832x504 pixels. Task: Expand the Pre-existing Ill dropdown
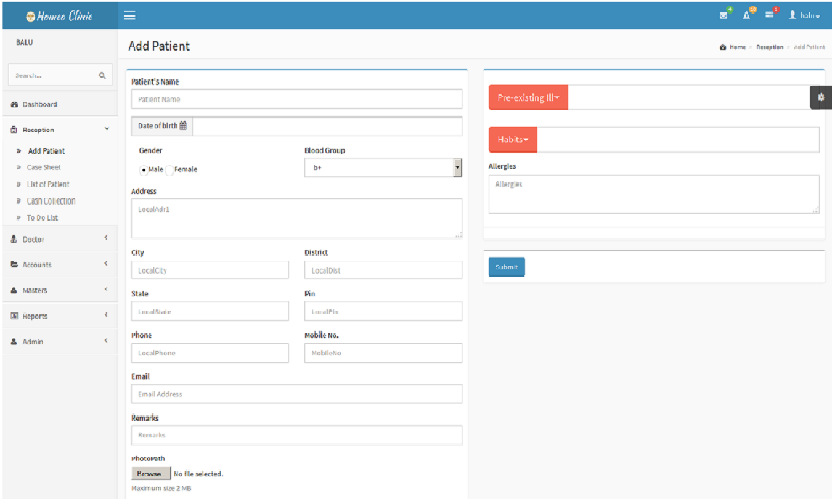528,98
